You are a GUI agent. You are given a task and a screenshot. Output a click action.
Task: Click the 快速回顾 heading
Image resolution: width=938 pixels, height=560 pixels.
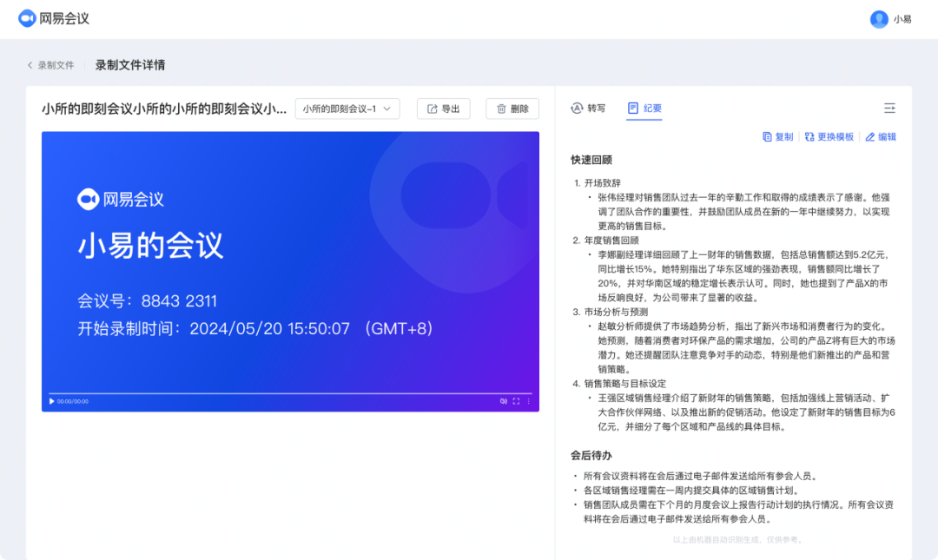click(x=591, y=160)
